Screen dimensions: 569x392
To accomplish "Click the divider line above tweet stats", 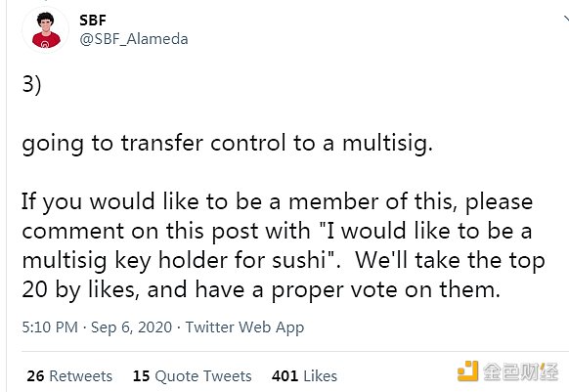I will pos(295,351).
